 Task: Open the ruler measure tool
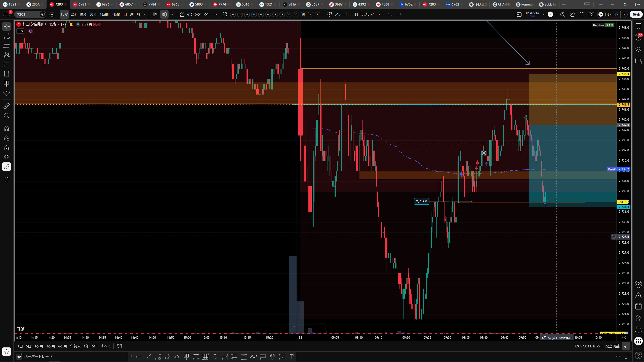(x=7, y=106)
